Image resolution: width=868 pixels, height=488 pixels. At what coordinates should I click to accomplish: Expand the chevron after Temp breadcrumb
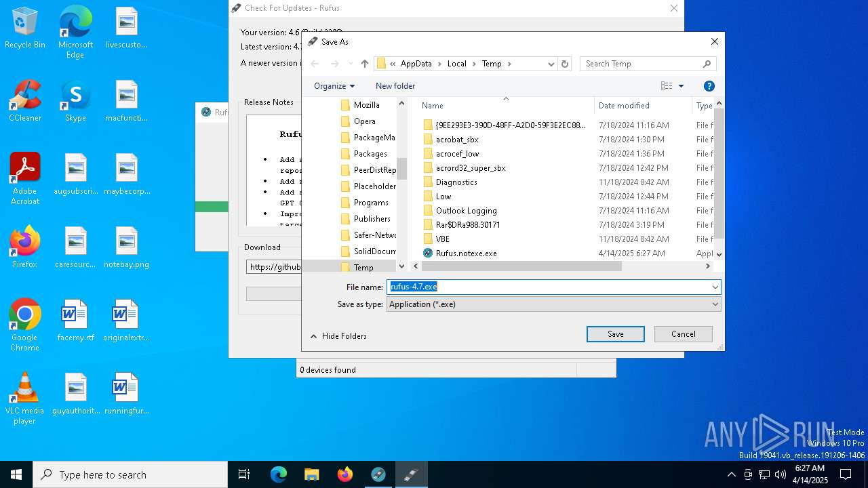509,64
